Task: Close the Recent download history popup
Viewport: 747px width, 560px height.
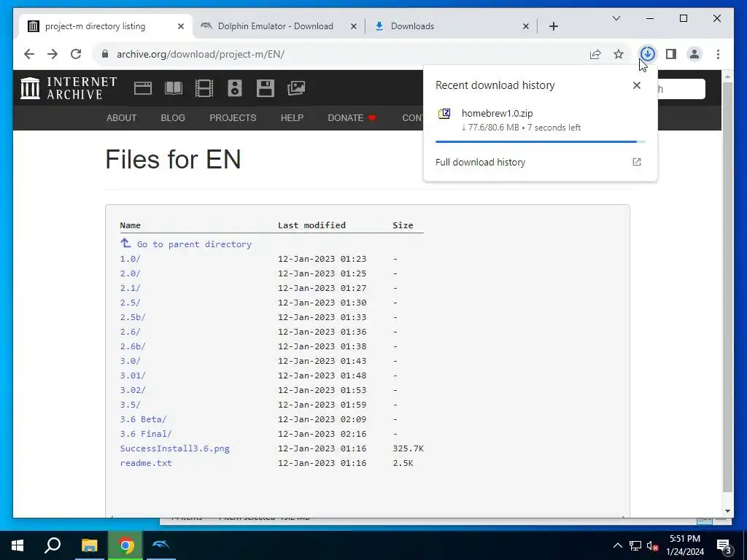Action: click(x=636, y=85)
